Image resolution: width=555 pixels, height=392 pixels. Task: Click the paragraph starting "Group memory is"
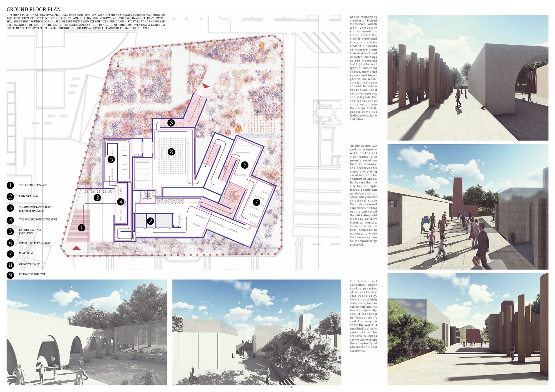363,68
